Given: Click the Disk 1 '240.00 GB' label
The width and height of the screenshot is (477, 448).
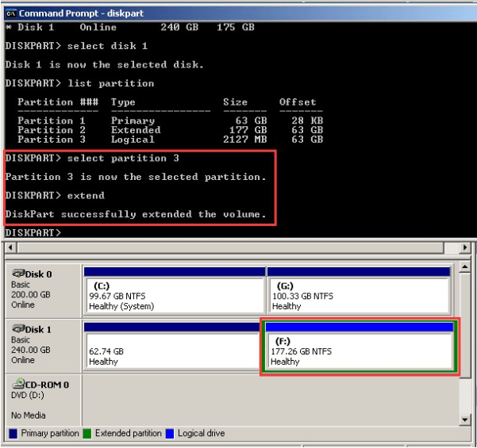Looking at the screenshot, I should (x=31, y=350).
